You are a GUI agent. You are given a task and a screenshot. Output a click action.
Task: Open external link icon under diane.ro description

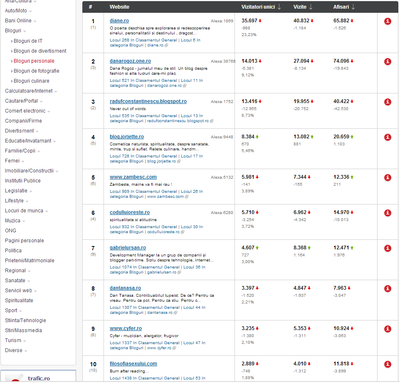tap(166, 45)
